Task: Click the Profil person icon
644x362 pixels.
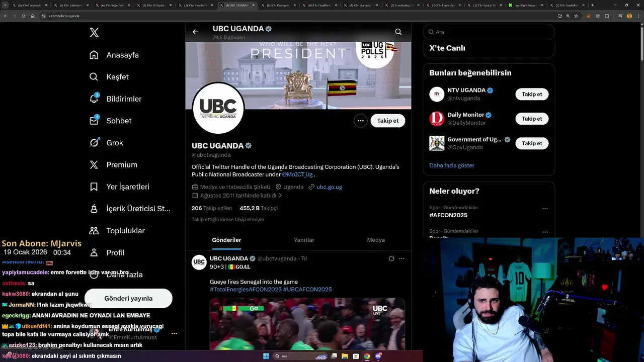Action: coord(94,252)
